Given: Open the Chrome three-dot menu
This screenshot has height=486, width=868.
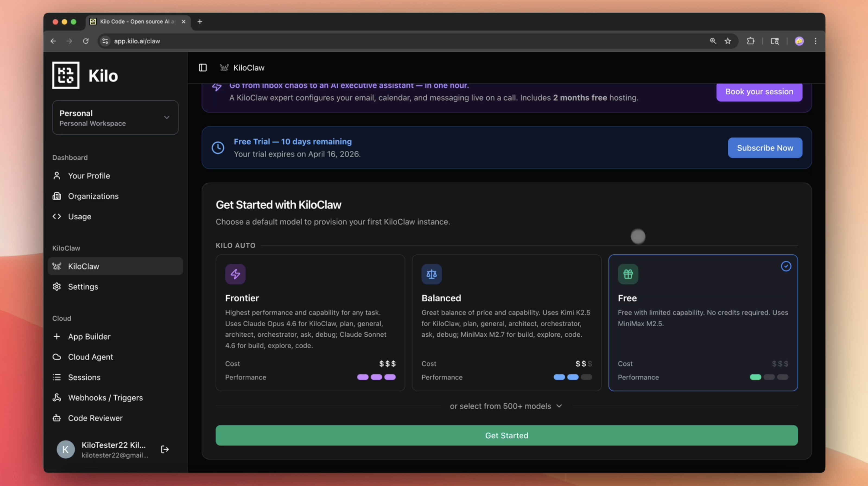Looking at the screenshot, I should tap(815, 41).
